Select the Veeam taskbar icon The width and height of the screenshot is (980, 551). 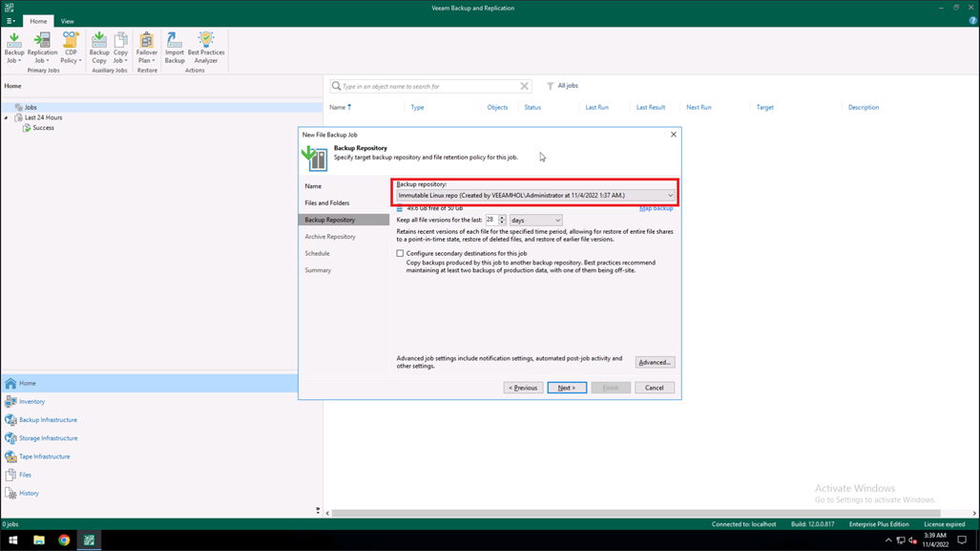tap(89, 540)
